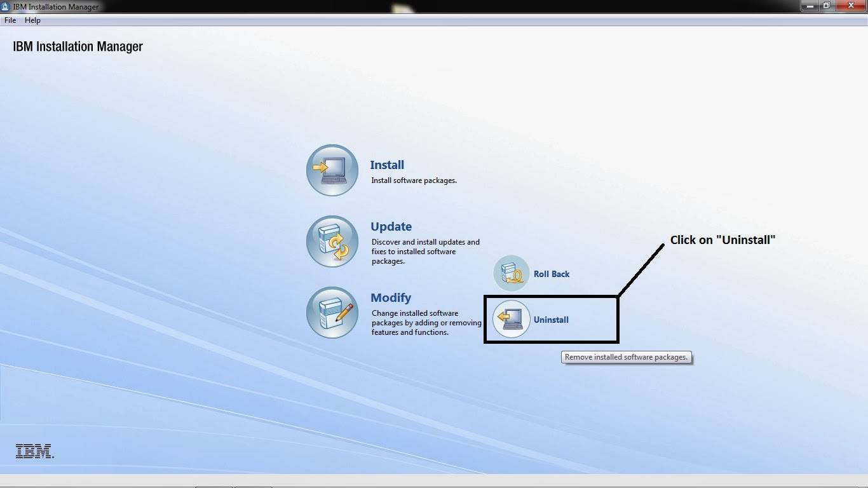Click the Roll Back icon
The height and width of the screenshot is (488, 868).
coord(511,273)
